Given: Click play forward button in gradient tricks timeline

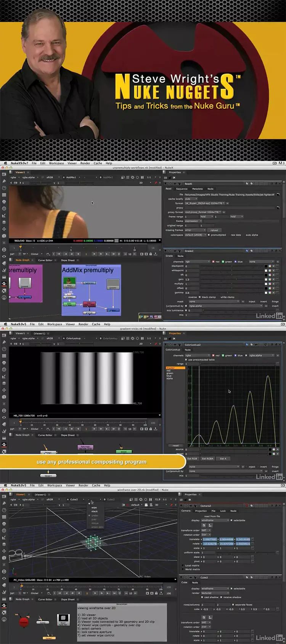Looking at the screenshot, I should click(x=94, y=429).
